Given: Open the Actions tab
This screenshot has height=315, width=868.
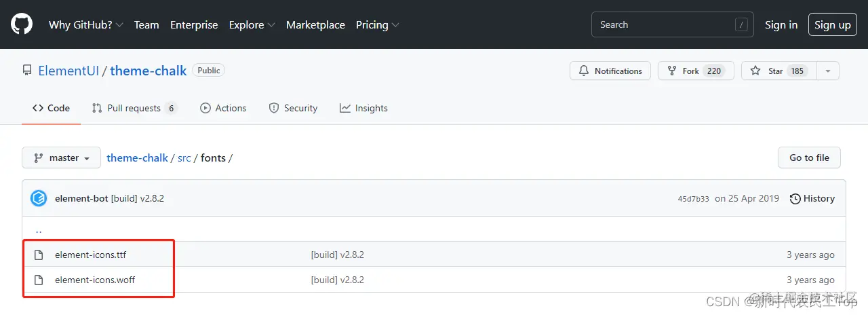Looking at the screenshot, I should point(223,108).
